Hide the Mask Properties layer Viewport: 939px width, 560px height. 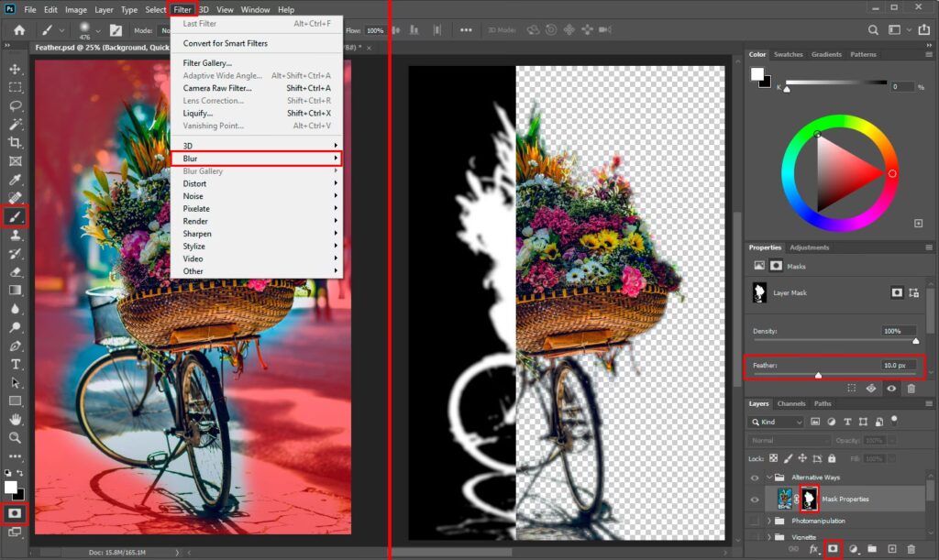[x=755, y=500]
